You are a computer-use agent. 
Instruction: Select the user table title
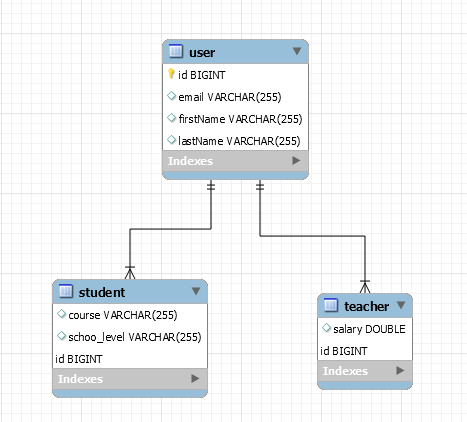coord(202,53)
